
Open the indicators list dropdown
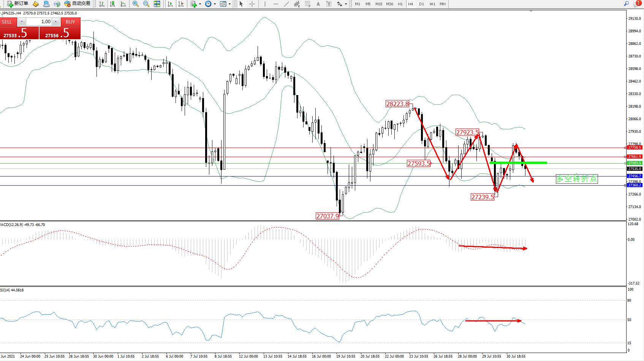click(x=196, y=4)
